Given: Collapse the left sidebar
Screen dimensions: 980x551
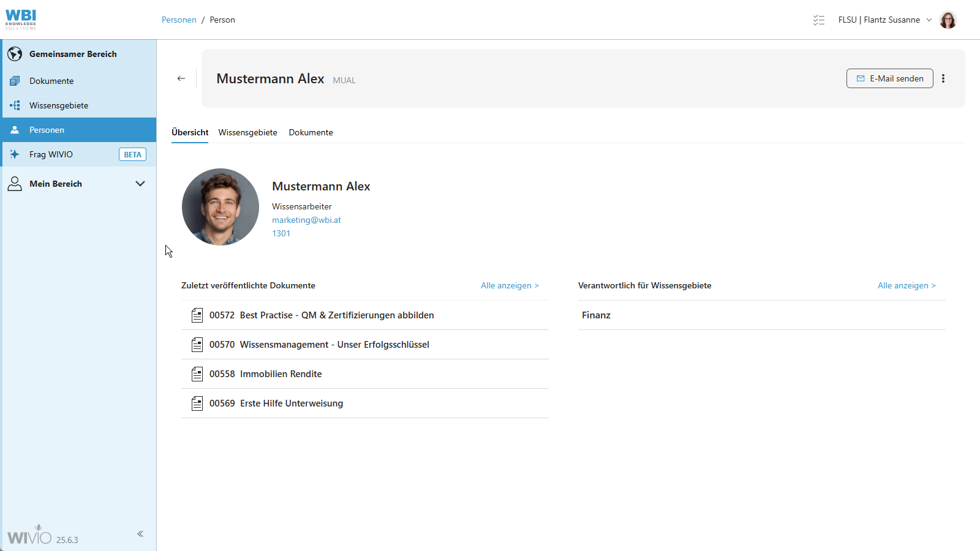Looking at the screenshot, I should (140, 533).
